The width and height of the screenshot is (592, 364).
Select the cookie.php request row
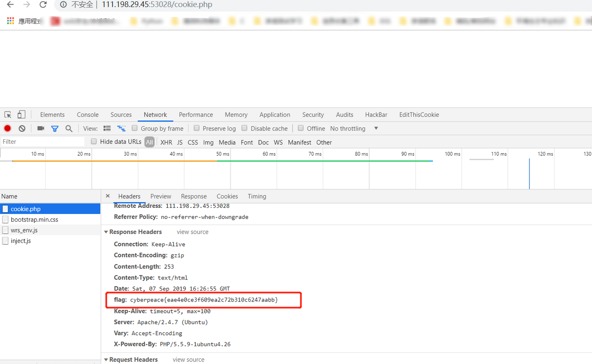[x=50, y=209]
